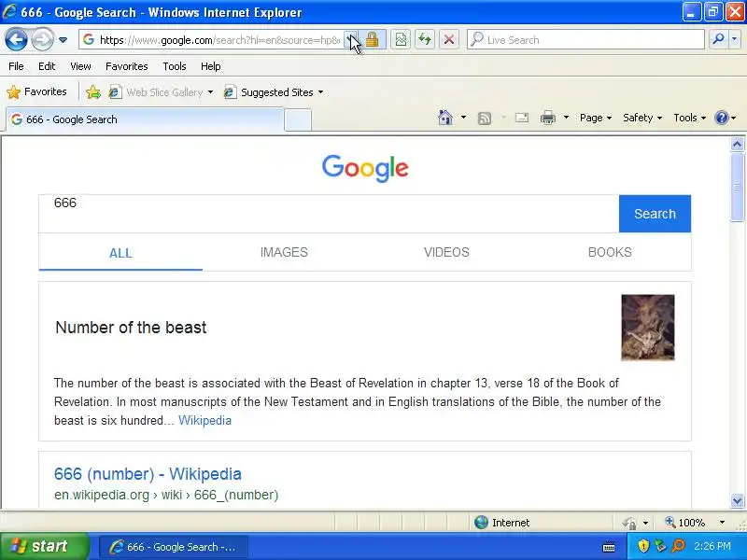Click the Windows start button
The height and width of the screenshot is (560, 747).
pos(44,546)
